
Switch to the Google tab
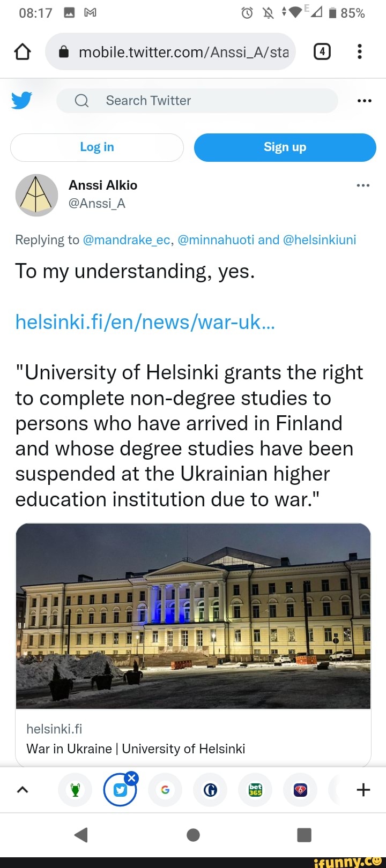165,789
